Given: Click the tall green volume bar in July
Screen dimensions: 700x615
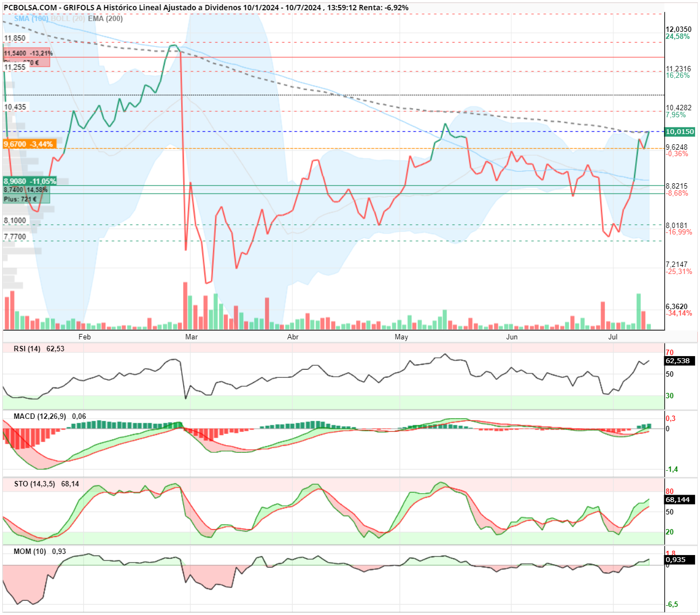Looking at the screenshot, I should click(638, 311).
